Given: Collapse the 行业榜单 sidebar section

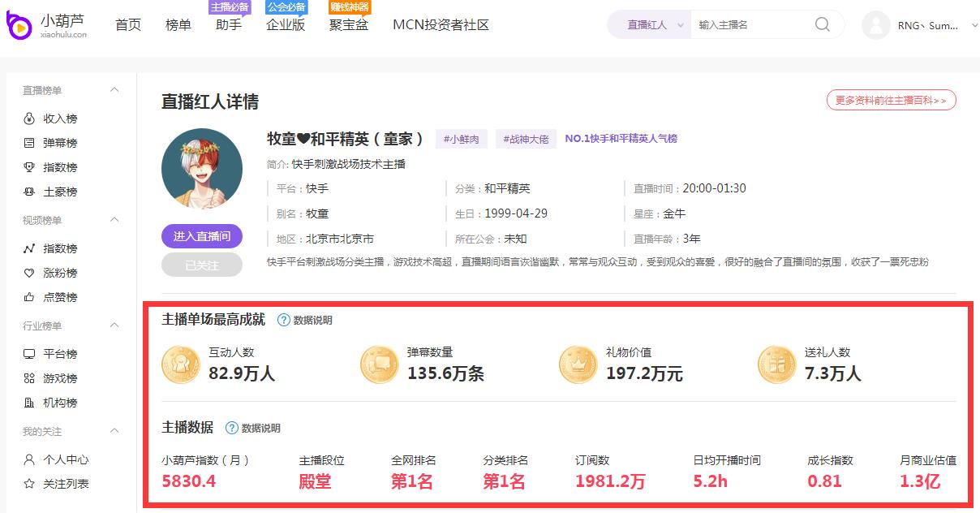Looking at the screenshot, I should pyautogui.click(x=114, y=325).
